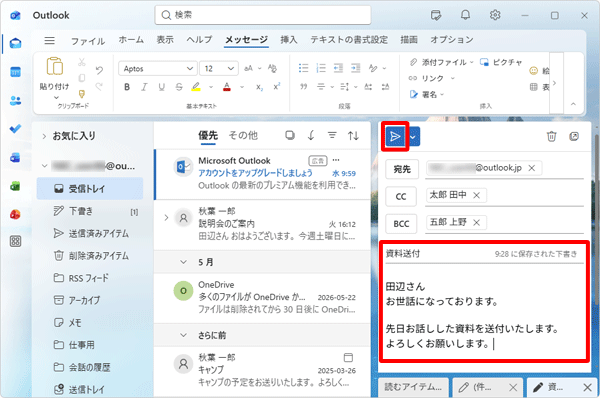Open To Do checkmark app
This screenshot has height=398, width=600.
pyautogui.click(x=15, y=129)
